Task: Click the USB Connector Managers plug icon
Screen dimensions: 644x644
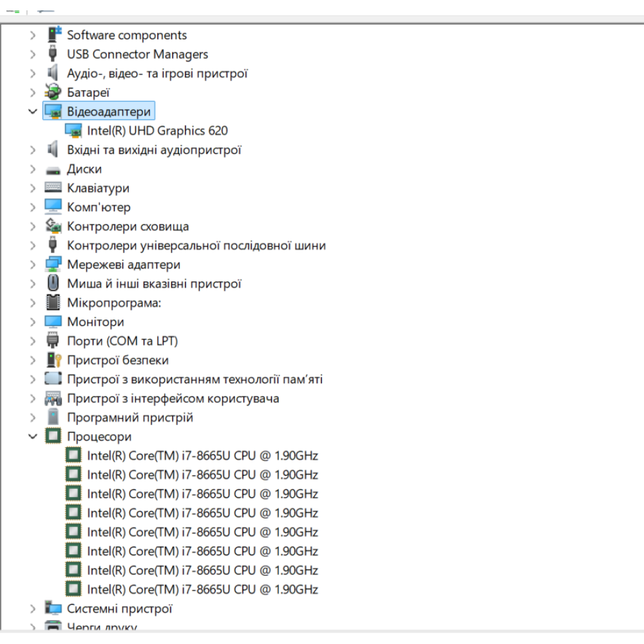Action: coord(53,54)
